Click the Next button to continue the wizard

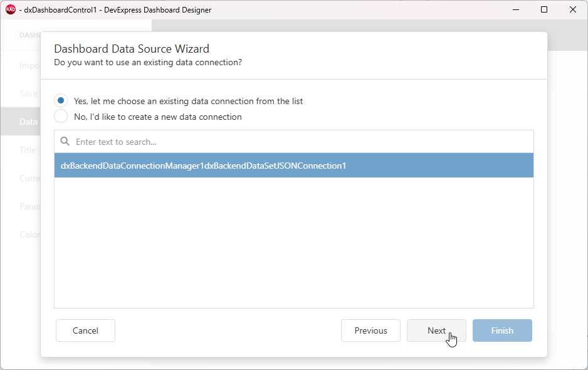[436, 330]
